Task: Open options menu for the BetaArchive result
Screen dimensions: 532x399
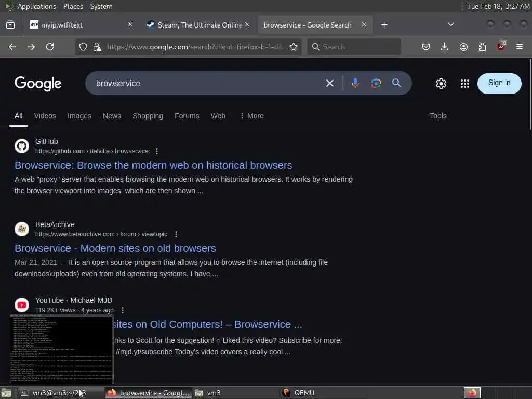Action: [x=176, y=234]
